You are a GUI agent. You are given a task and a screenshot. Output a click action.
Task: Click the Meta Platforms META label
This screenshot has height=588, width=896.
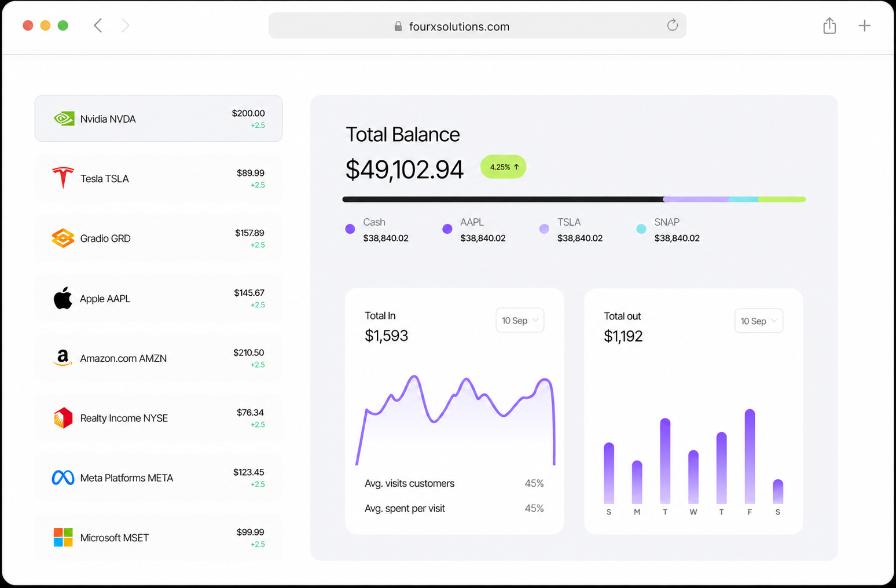tap(127, 478)
